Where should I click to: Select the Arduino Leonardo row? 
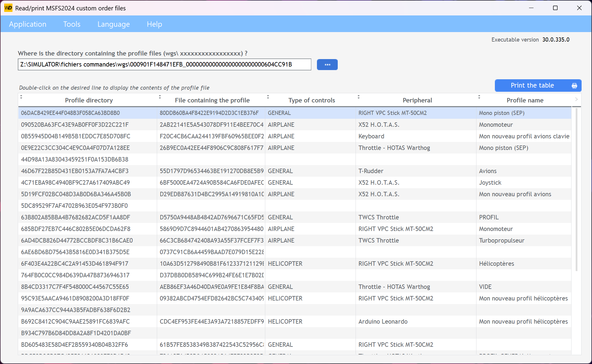[x=383, y=322]
